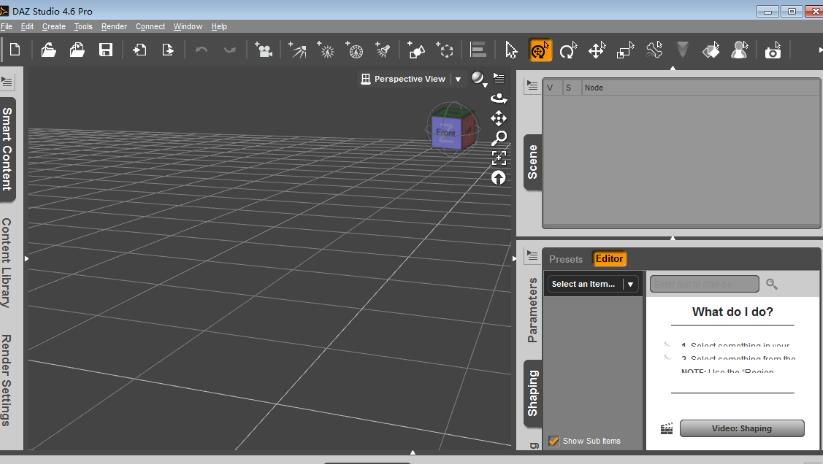Open the draw style sphere dropdown
Image resolution: width=823 pixels, height=464 pixels.
[479, 79]
